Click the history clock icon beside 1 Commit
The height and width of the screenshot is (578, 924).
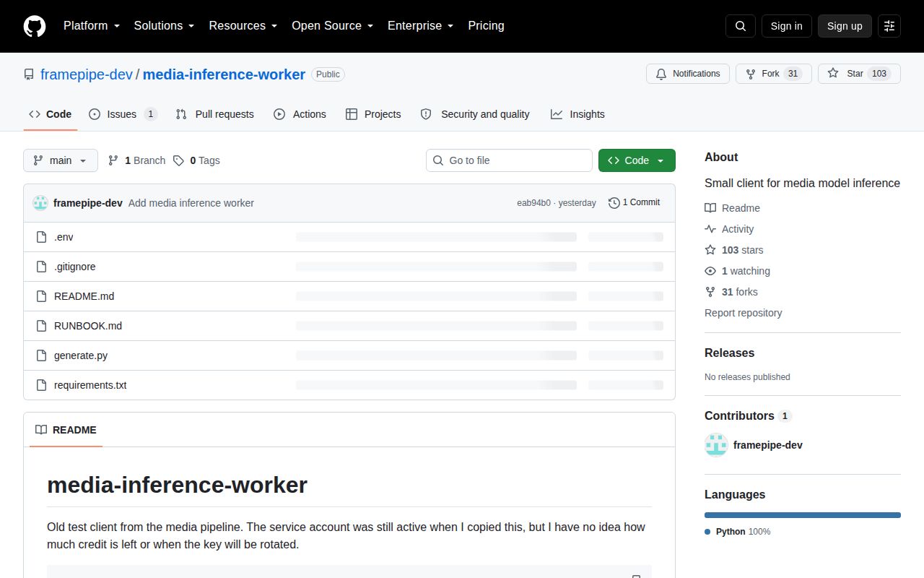(x=614, y=203)
